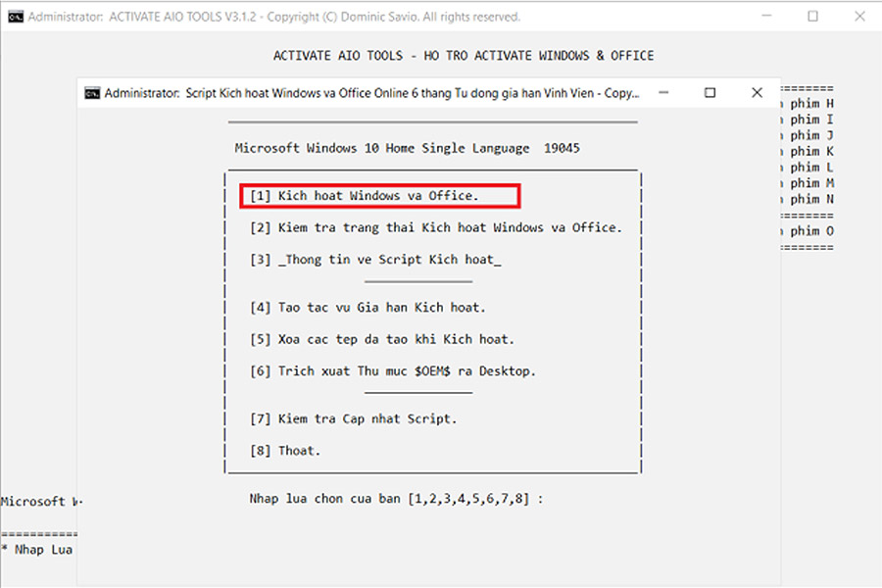Click the ACTIVATE AIO TOOLS V3.1.2 title bar
882x588 pixels.
click(x=274, y=17)
